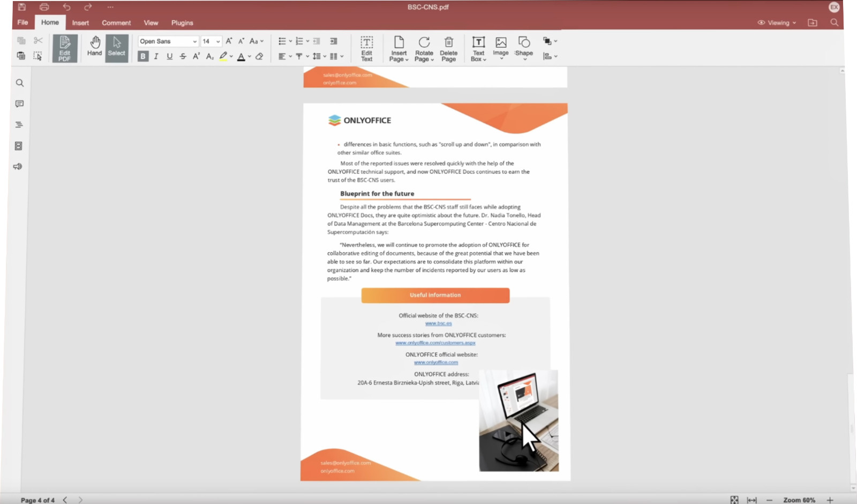Click the Paste icon

click(21, 56)
